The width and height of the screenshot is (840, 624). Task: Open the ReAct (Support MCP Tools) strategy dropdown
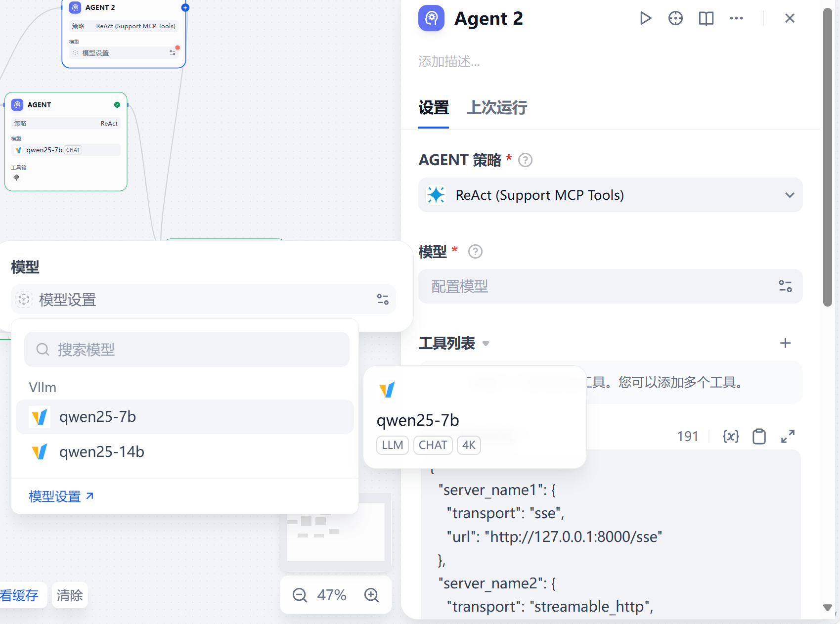[x=610, y=195]
